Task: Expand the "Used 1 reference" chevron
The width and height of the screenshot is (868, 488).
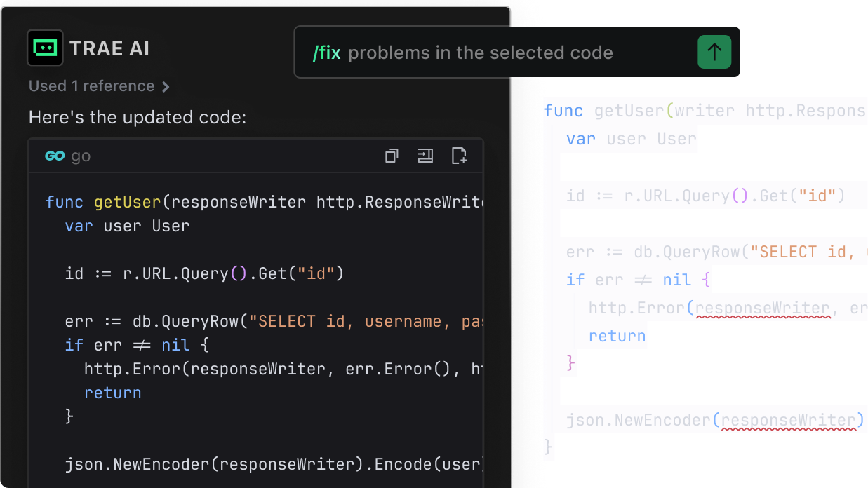Action: pyautogui.click(x=166, y=87)
